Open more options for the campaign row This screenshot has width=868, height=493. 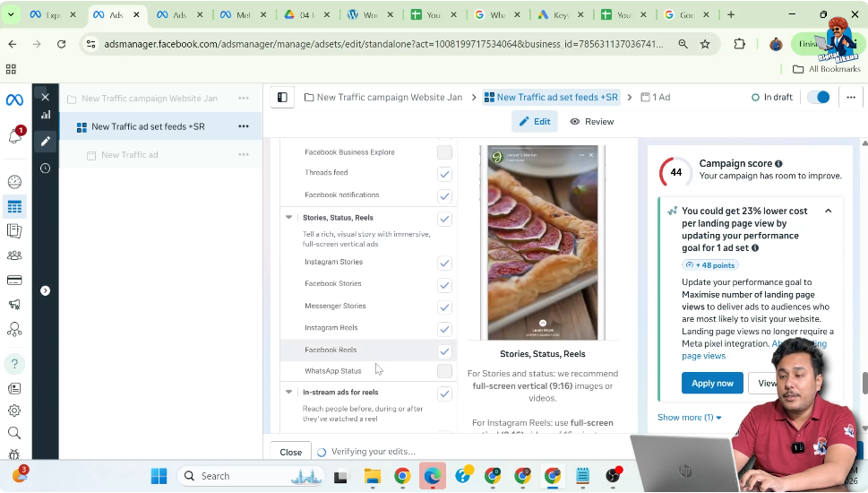(x=244, y=98)
